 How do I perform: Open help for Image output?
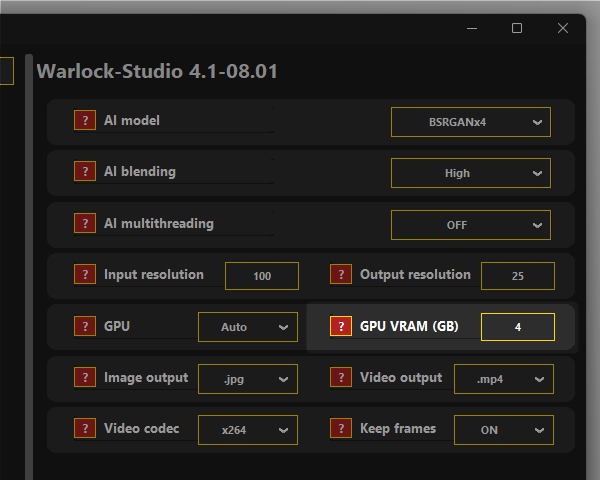(x=85, y=377)
